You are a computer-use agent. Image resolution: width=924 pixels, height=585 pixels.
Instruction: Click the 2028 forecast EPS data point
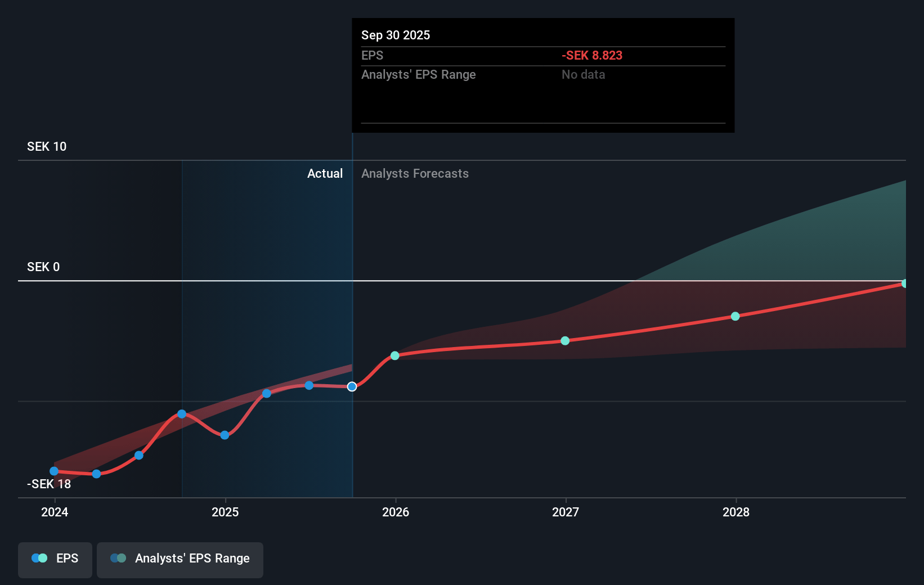click(735, 316)
